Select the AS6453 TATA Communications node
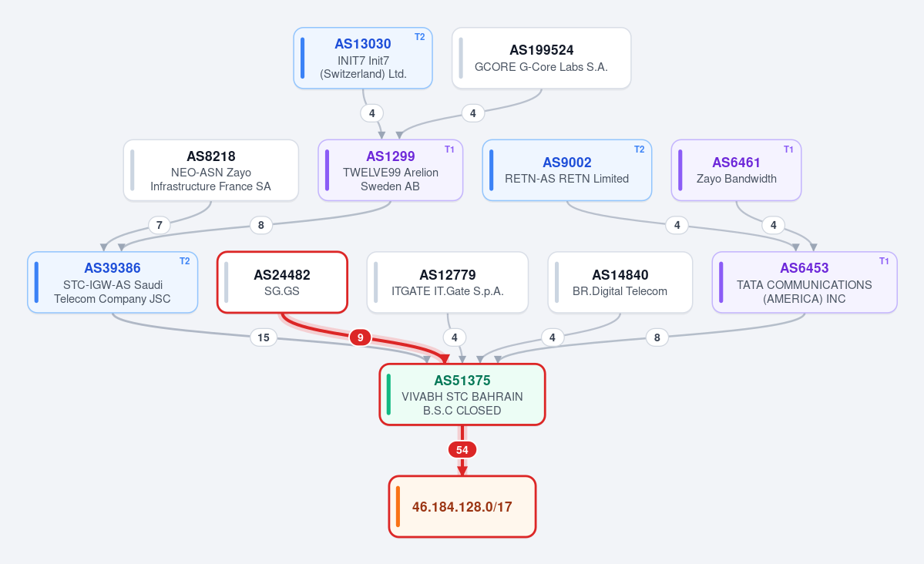Image resolution: width=924 pixels, height=564 pixels. tap(805, 282)
